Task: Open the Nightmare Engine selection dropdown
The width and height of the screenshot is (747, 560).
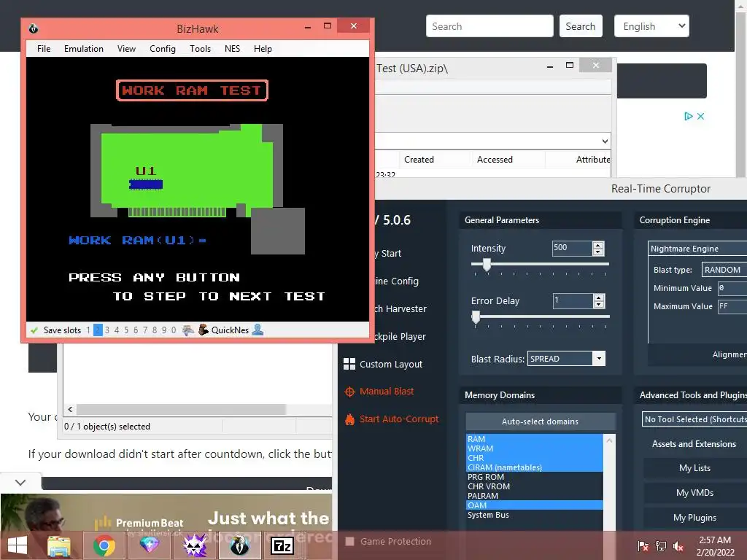Action: click(x=697, y=249)
